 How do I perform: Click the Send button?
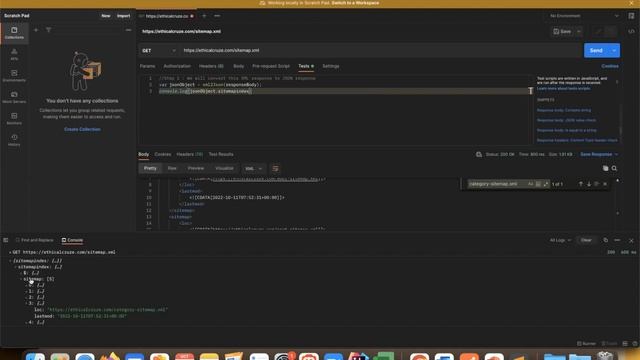pos(596,51)
